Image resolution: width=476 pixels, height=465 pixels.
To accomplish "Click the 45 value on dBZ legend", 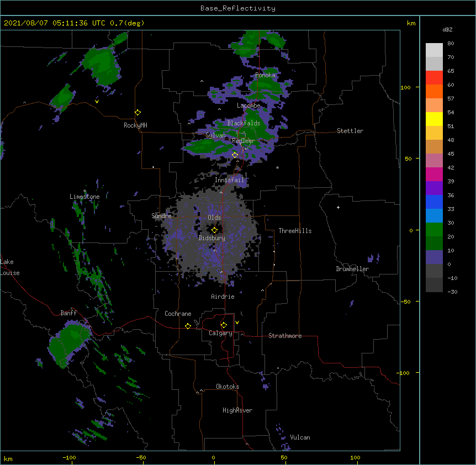I will pyautogui.click(x=451, y=154).
